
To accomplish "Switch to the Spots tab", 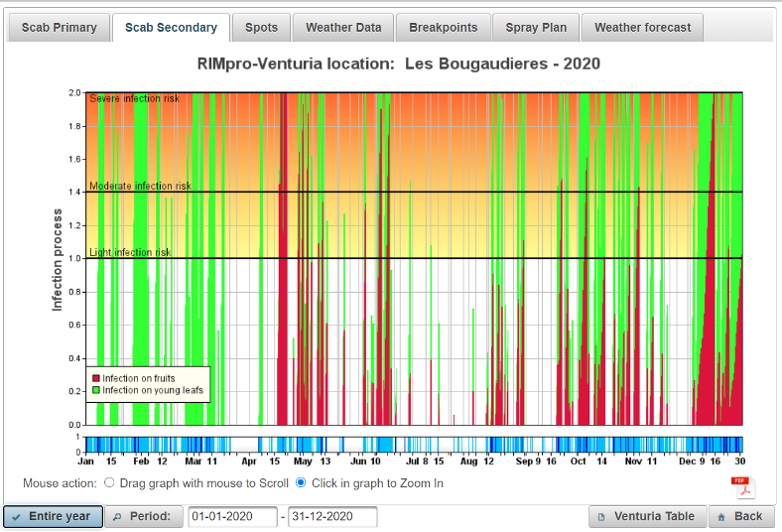I will (x=262, y=28).
